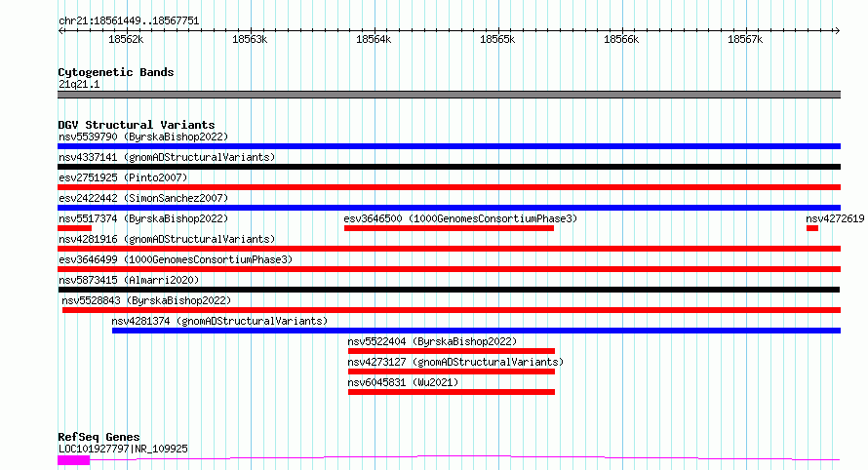Click the nsv4272619 variant label

[x=835, y=218]
